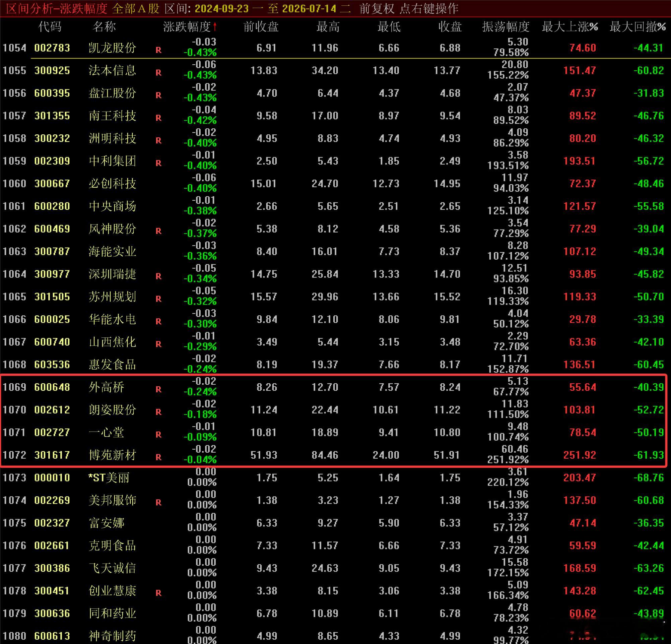
Task: Click the red R marker for 苏州规划
Action: [158, 299]
